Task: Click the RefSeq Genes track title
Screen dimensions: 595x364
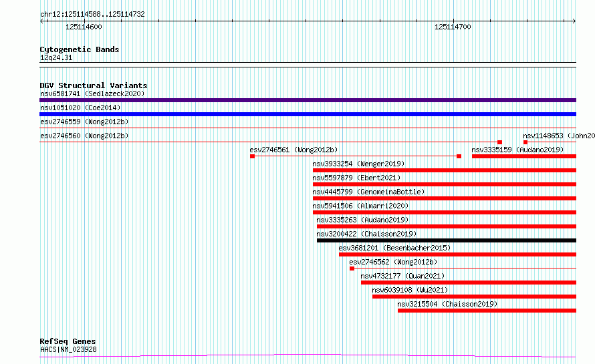Action: point(68,341)
